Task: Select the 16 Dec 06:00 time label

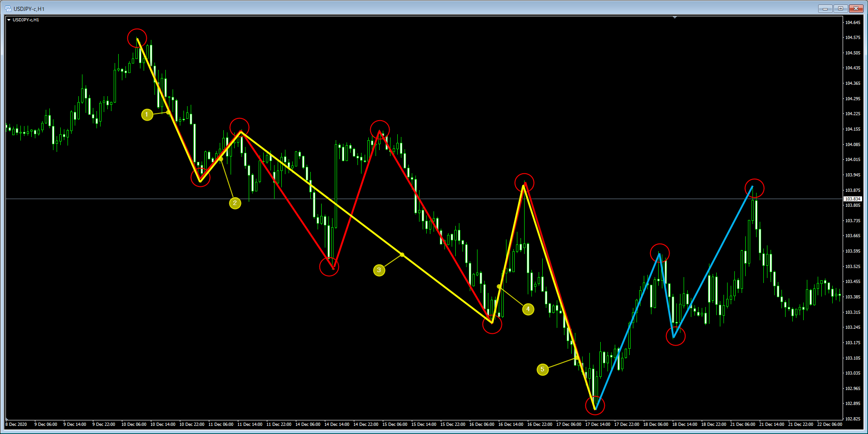Action: tap(482, 424)
